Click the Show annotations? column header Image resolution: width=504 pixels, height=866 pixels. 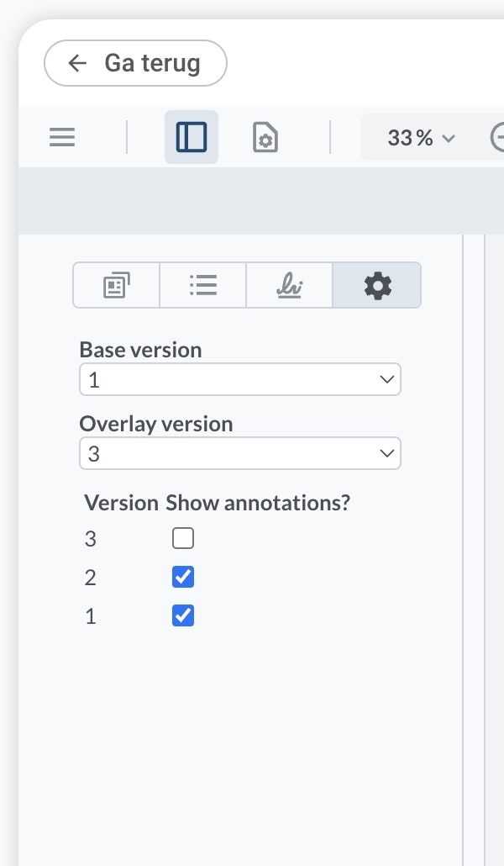point(257,503)
